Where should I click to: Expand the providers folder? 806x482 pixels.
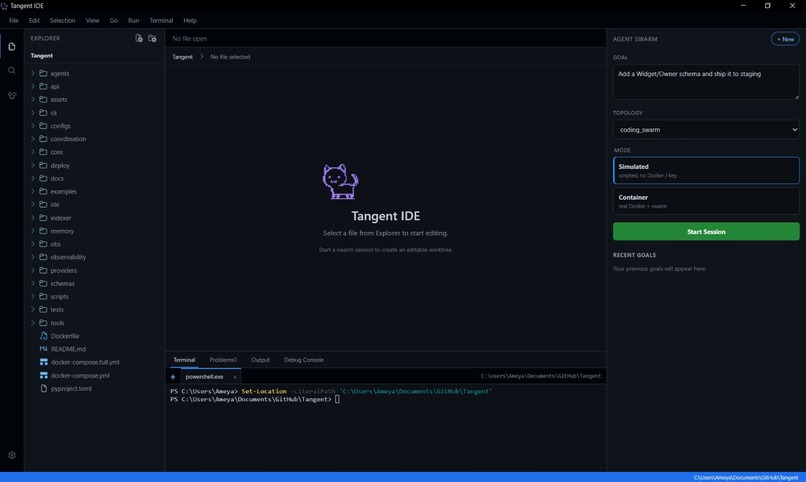pos(33,270)
